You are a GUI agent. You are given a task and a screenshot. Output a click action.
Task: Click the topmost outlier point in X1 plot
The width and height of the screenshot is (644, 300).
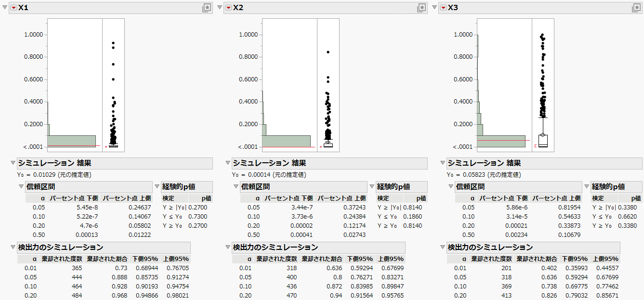tap(113, 43)
